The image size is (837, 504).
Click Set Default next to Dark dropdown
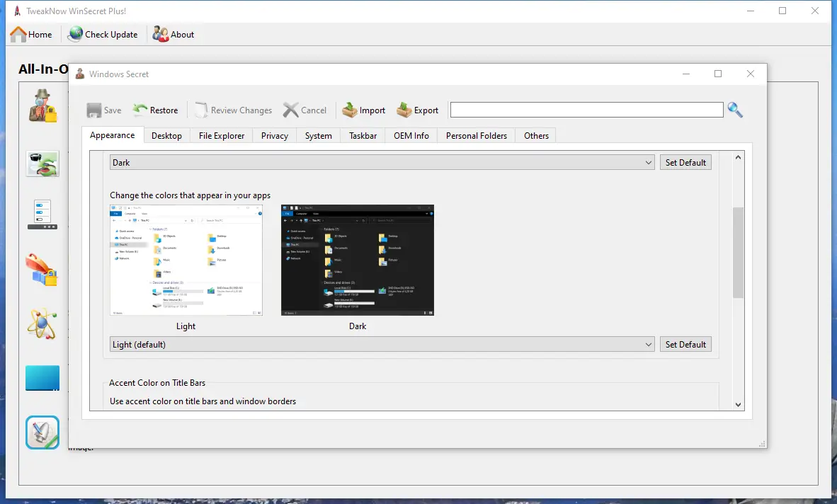[x=685, y=163]
